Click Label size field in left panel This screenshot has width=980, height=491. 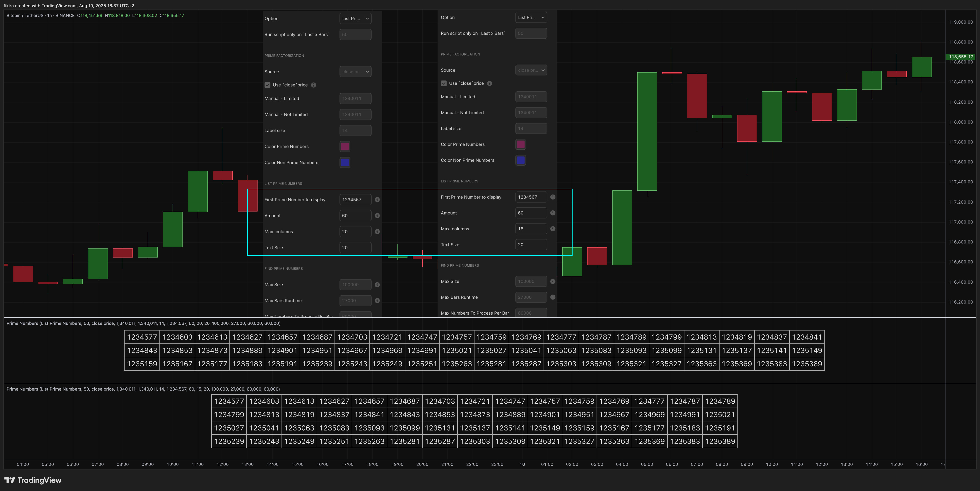[x=355, y=131]
